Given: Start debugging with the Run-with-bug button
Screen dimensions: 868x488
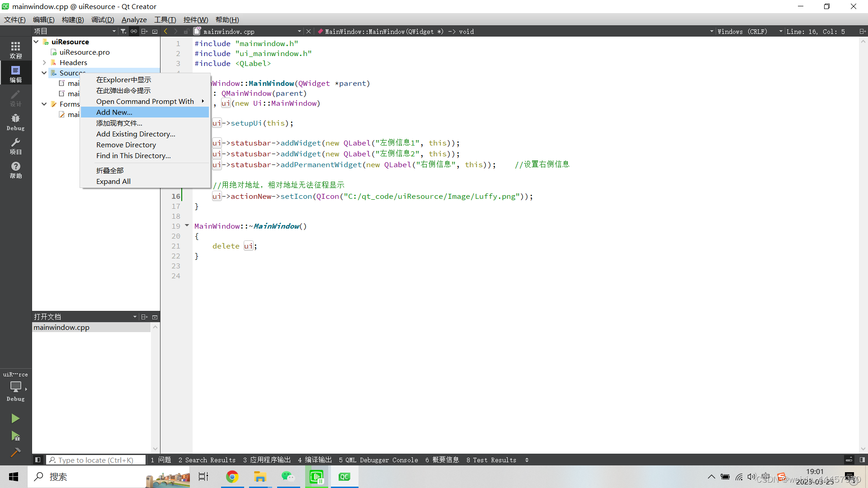Looking at the screenshot, I should pyautogui.click(x=15, y=436).
